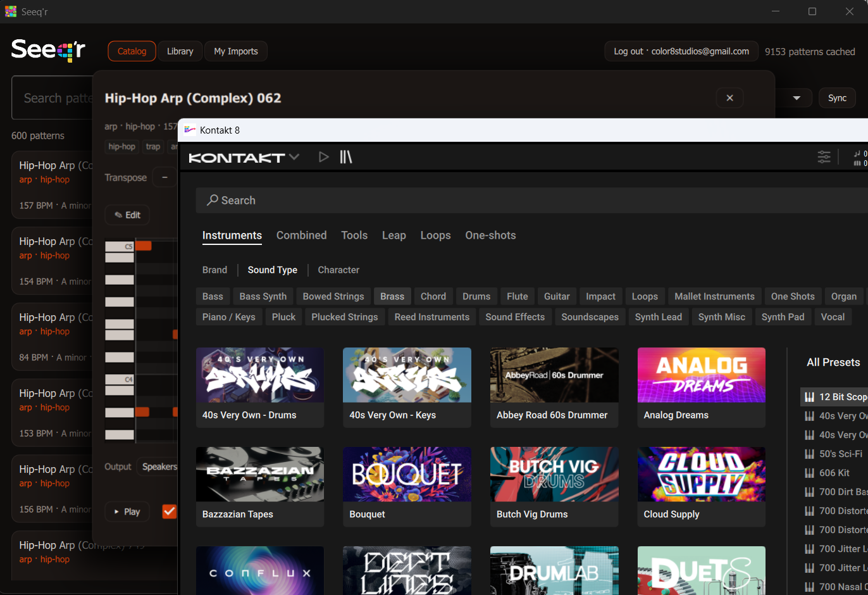Select the Guitar tag
This screenshot has height=595, width=868.
point(557,296)
